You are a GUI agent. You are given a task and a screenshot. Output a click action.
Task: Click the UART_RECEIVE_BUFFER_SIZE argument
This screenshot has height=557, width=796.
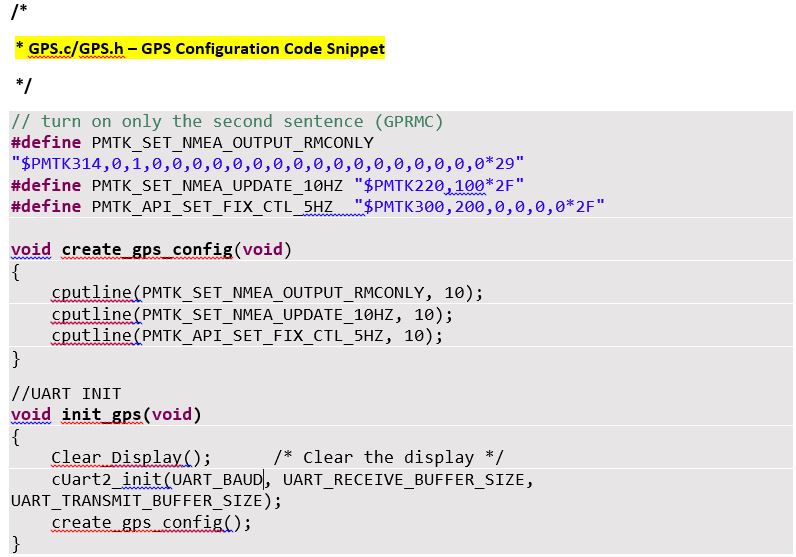[404, 479]
